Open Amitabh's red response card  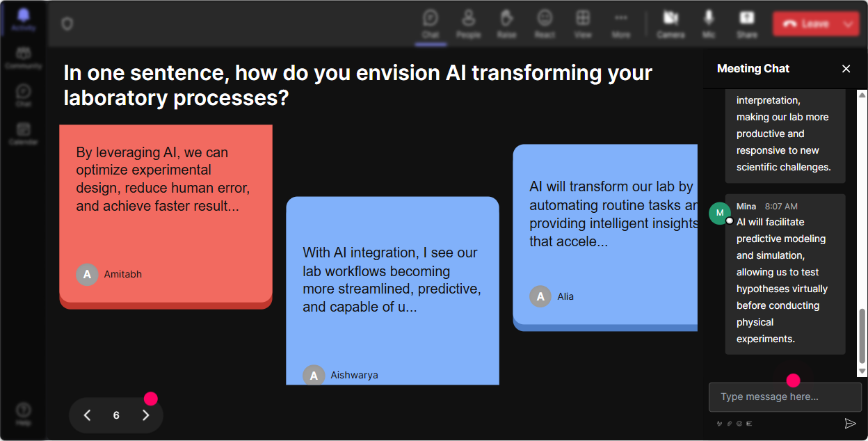tap(166, 216)
